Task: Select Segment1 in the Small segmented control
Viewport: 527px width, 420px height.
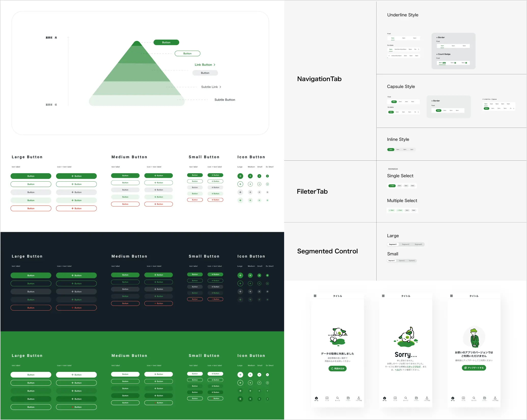Action: (x=392, y=261)
